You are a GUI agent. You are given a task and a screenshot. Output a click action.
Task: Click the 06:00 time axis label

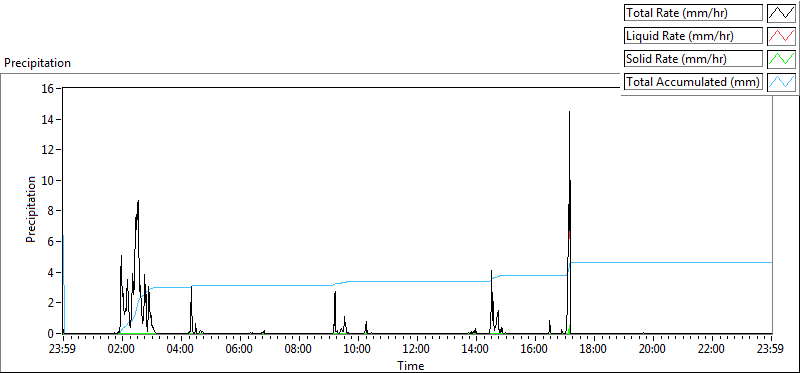239,349
